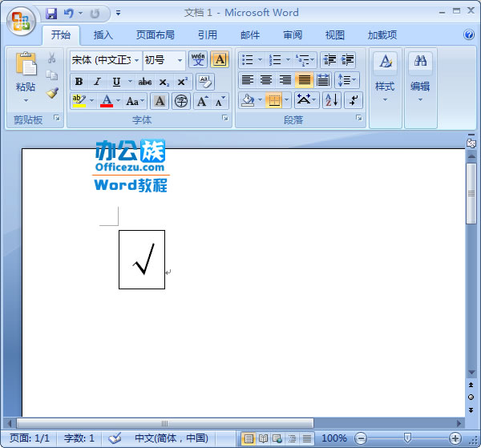This screenshot has width=481, height=448.
Task: Toggle strikethrough formatting
Action: tap(145, 82)
